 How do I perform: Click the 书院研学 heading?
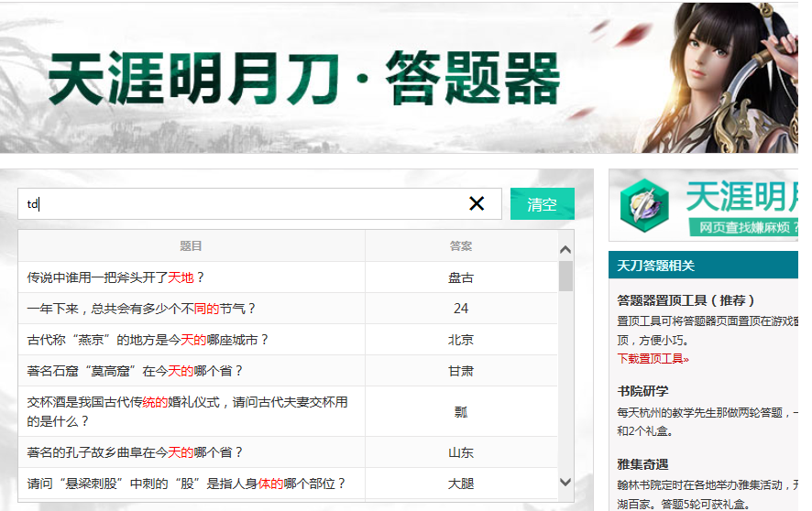point(642,391)
